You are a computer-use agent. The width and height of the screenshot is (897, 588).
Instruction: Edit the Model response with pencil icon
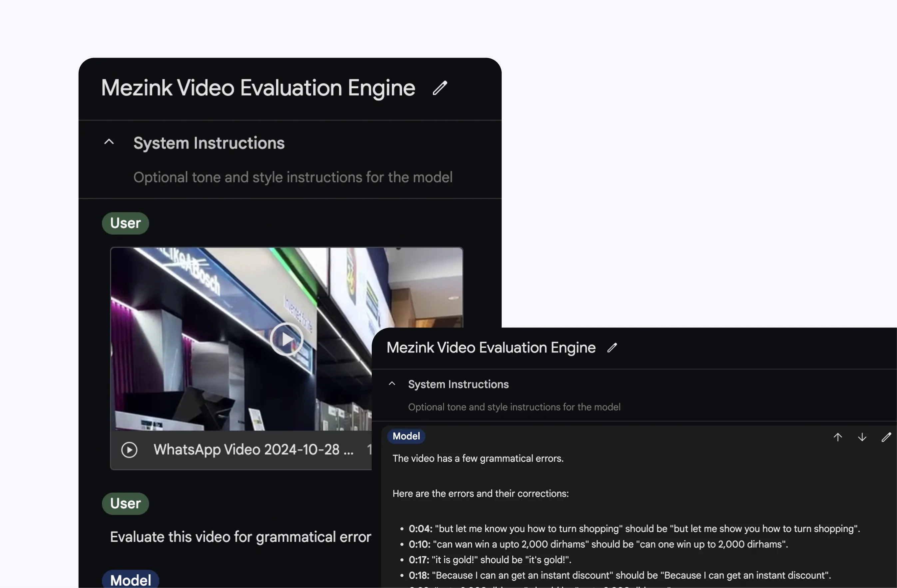pyautogui.click(x=886, y=437)
